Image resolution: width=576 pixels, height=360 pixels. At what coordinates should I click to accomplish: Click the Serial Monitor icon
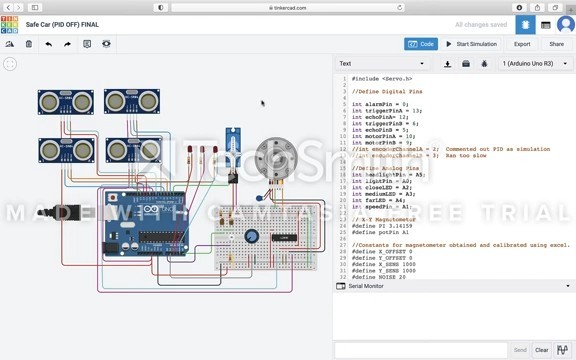coord(341,286)
